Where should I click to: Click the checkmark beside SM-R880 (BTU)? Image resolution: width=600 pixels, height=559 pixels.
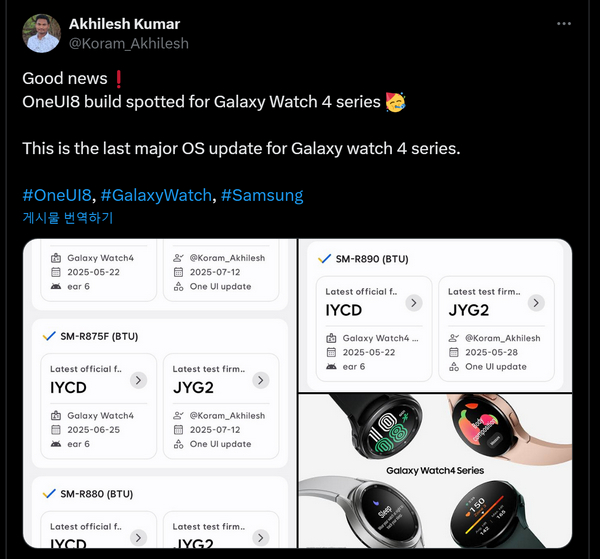pos(49,494)
